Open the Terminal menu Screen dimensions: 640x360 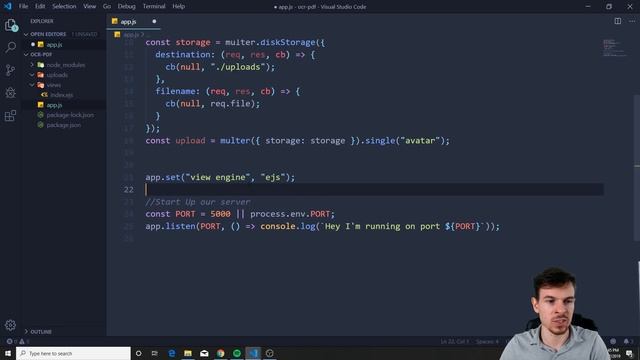(x=154, y=6)
